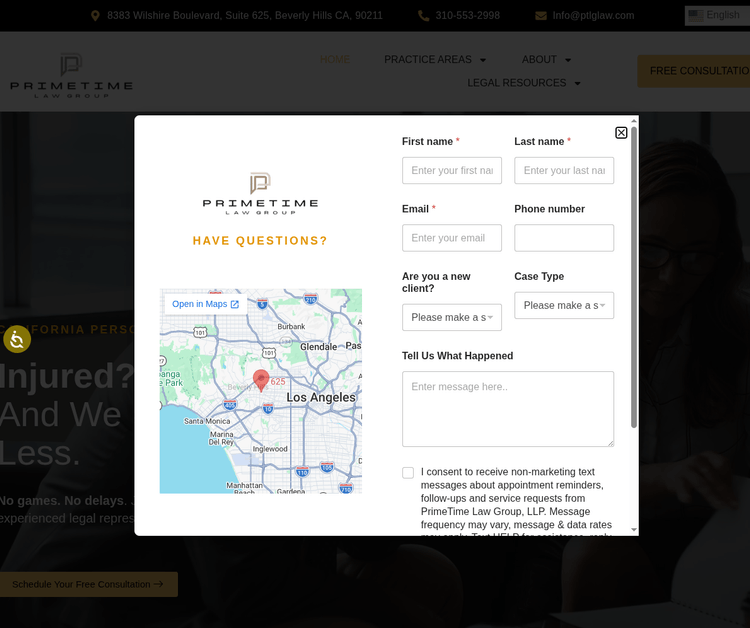The height and width of the screenshot is (628, 750).
Task: Click Glendale label on the map
Action: click(x=319, y=347)
